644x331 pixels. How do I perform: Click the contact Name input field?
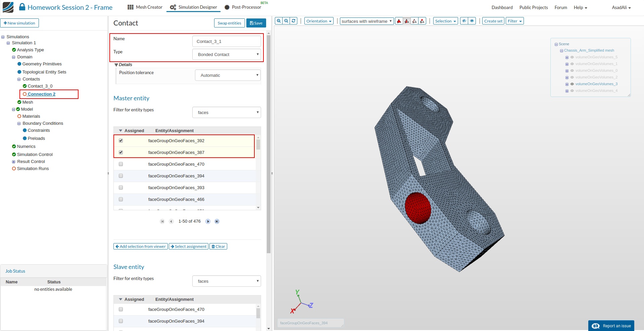click(227, 41)
